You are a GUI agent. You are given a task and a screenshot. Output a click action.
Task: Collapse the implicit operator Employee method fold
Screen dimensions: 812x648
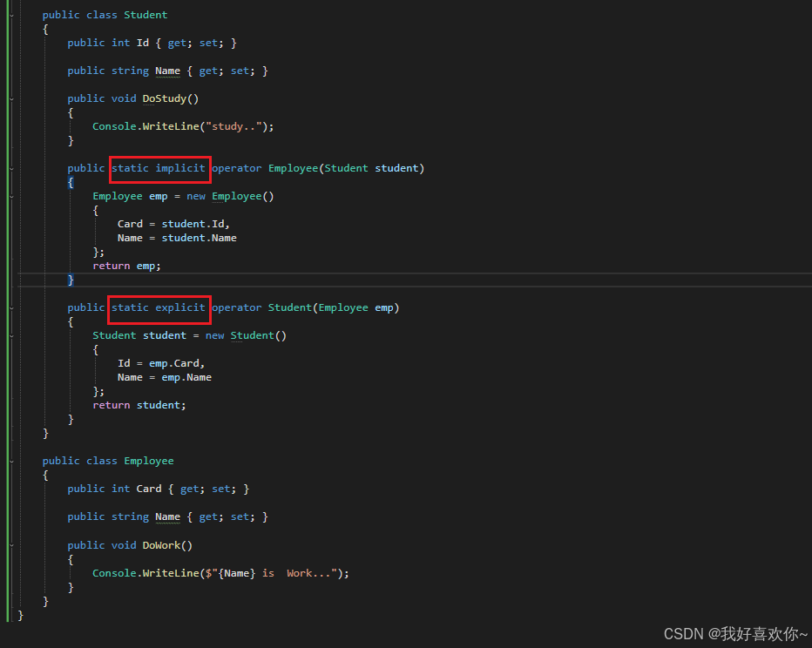pyautogui.click(x=11, y=169)
